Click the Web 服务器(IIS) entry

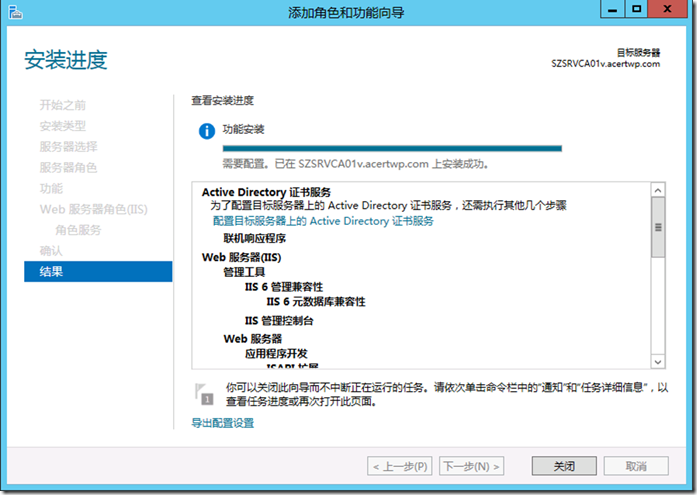241,257
